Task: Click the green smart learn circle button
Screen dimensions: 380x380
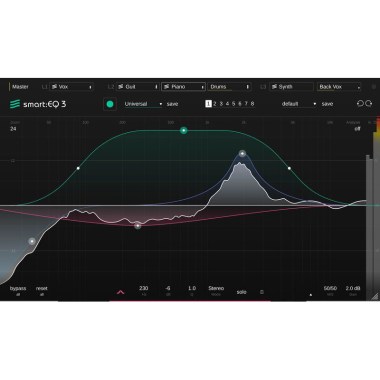Action: click(x=110, y=104)
